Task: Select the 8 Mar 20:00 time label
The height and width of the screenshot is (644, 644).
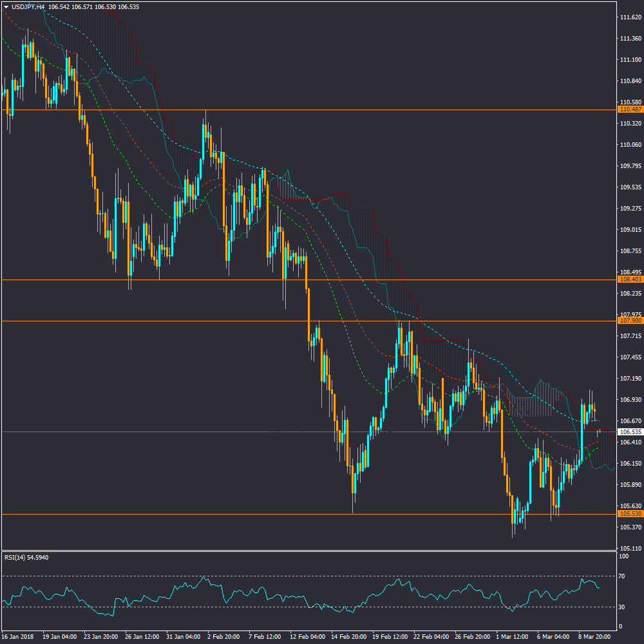Action: pos(594,636)
